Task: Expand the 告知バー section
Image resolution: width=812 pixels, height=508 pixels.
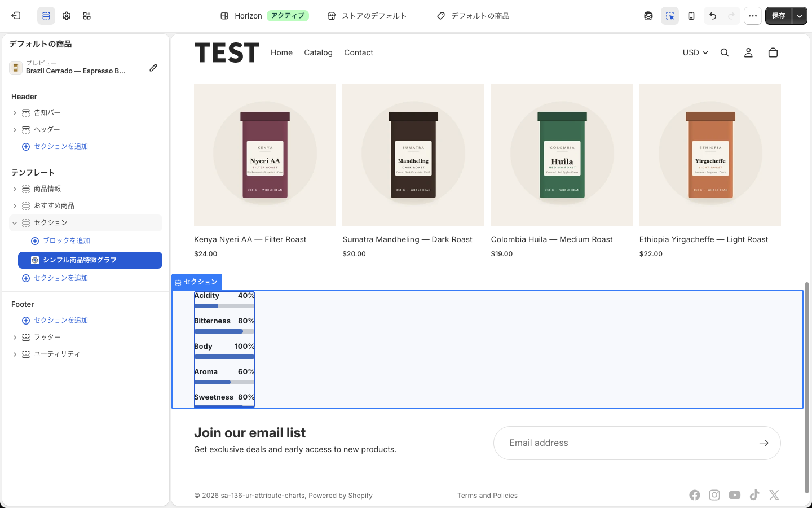Action: (15, 113)
